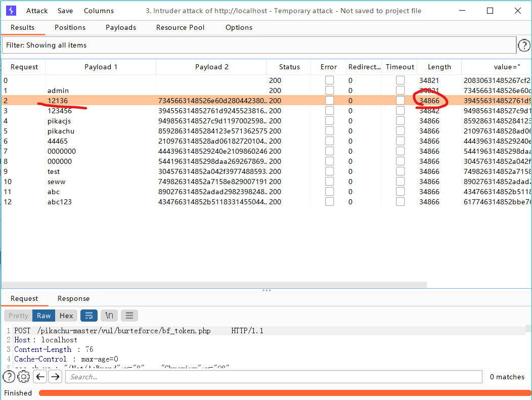The width and height of the screenshot is (532, 400).
Task: Toggle Timeout checkbox in pikachu row
Action: tap(401, 131)
